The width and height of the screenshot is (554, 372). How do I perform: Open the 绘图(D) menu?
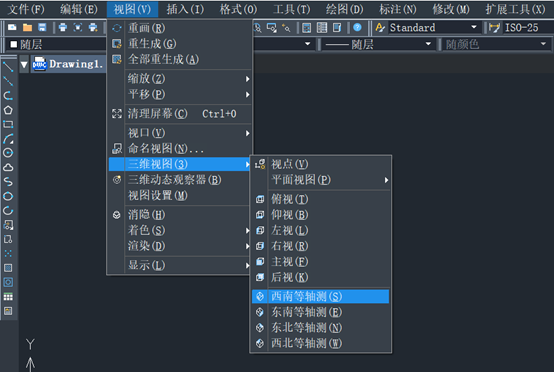click(344, 9)
